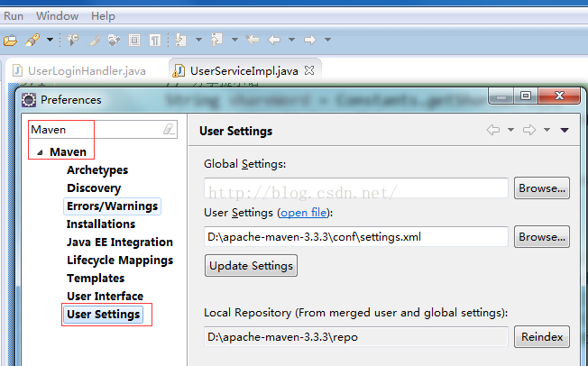Click the search flashlight toolbar icon
Viewport: 588px width, 366px height.
(32, 40)
